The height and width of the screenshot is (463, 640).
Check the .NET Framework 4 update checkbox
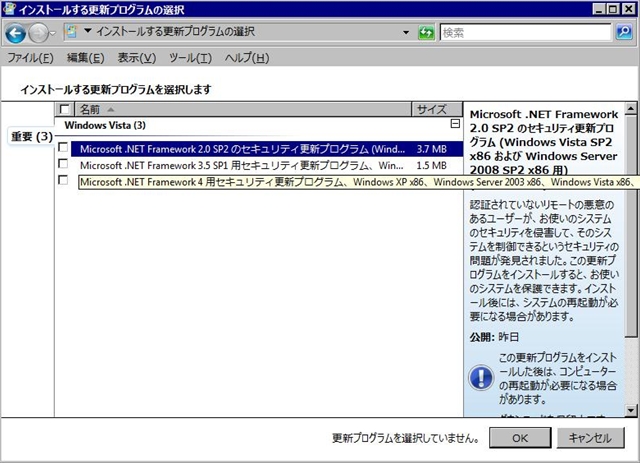tap(63, 180)
